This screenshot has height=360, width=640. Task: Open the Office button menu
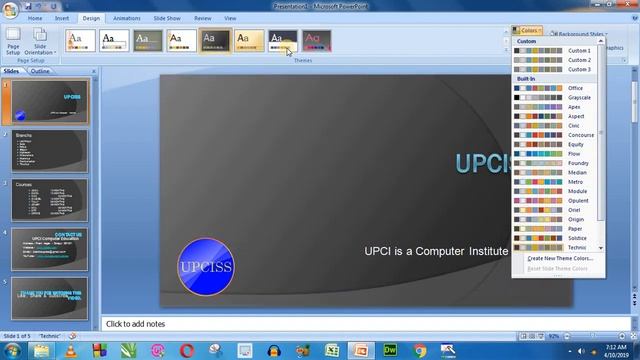coord(10,10)
